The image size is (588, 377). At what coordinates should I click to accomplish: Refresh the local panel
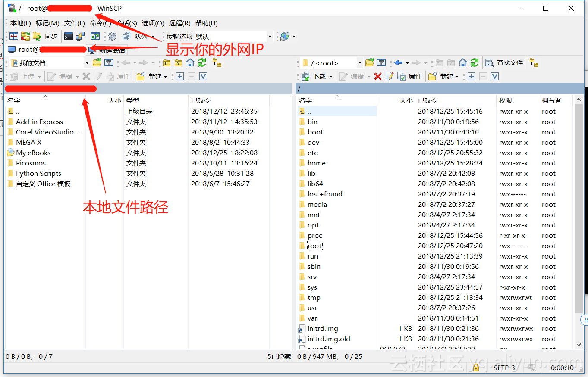202,63
